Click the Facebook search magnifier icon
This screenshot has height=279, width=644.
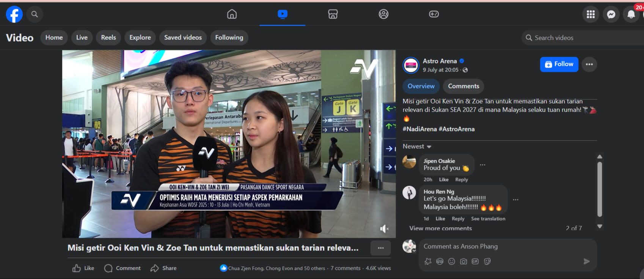35,14
